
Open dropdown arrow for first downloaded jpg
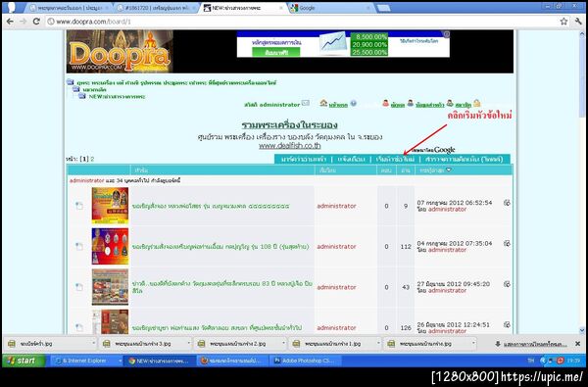click(94, 344)
